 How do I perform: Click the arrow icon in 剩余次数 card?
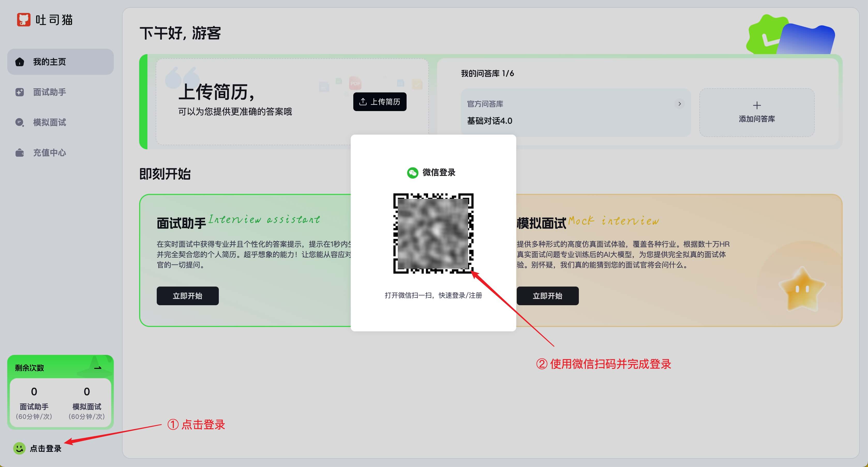click(x=98, y=368)
